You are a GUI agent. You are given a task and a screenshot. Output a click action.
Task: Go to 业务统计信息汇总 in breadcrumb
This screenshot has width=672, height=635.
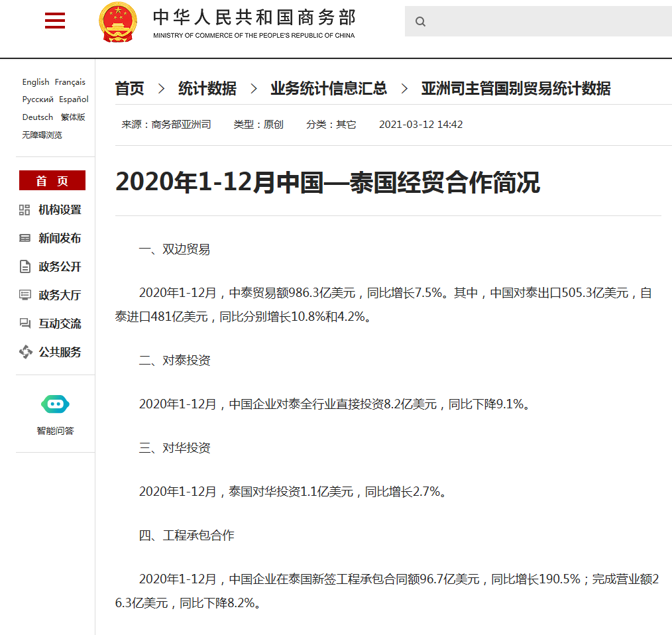pyautogui.click(x=329, y=89)
